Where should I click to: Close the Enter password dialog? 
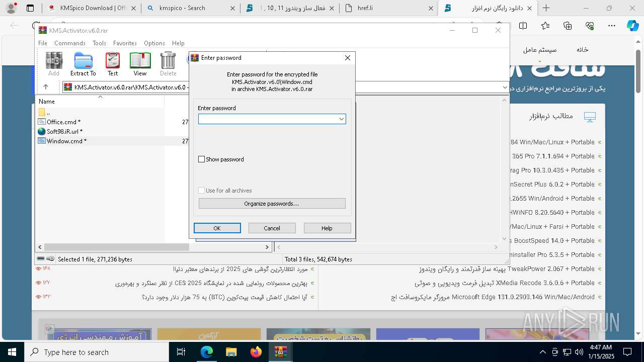[347, 58]
